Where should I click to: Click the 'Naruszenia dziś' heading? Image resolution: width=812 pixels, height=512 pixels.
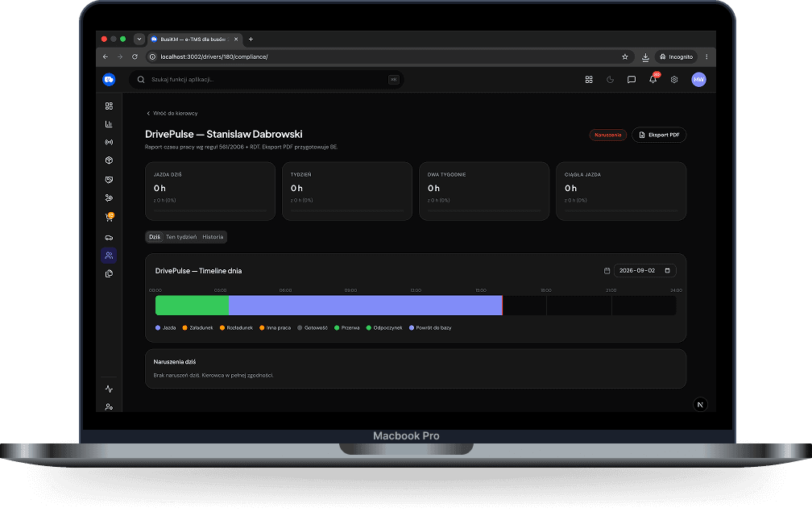(x=175, y=362)
